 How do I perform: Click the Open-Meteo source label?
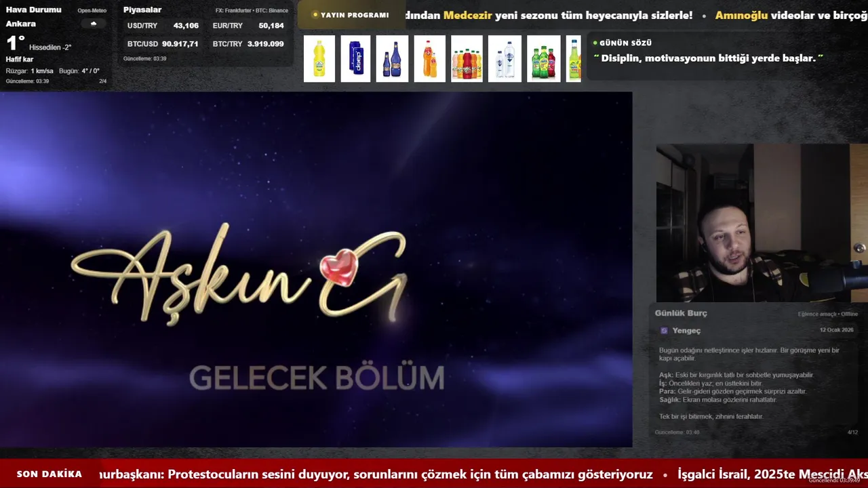(x=92, y=10)
